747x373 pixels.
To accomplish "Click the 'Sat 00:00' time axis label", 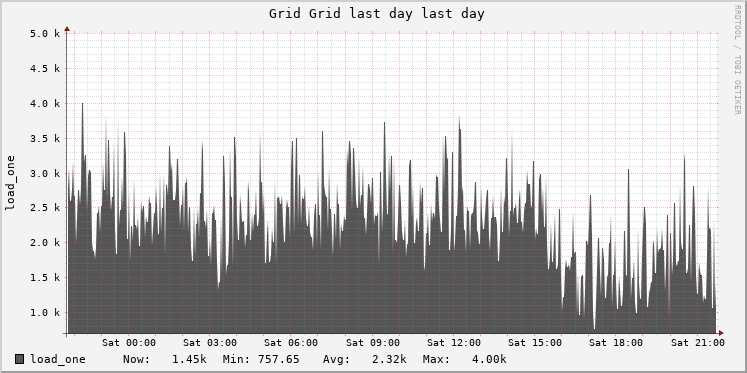I will [x=129, y=343].
